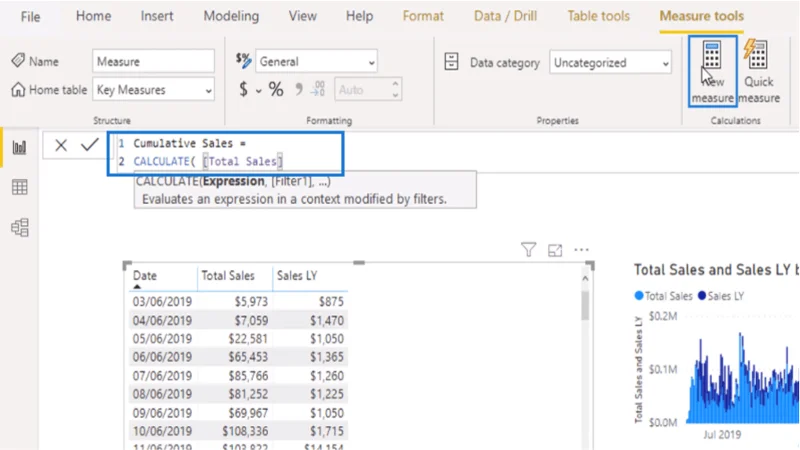Click the decimal places icon
Image resolution: width=800 pixels, height=450 pixels.
318,89
